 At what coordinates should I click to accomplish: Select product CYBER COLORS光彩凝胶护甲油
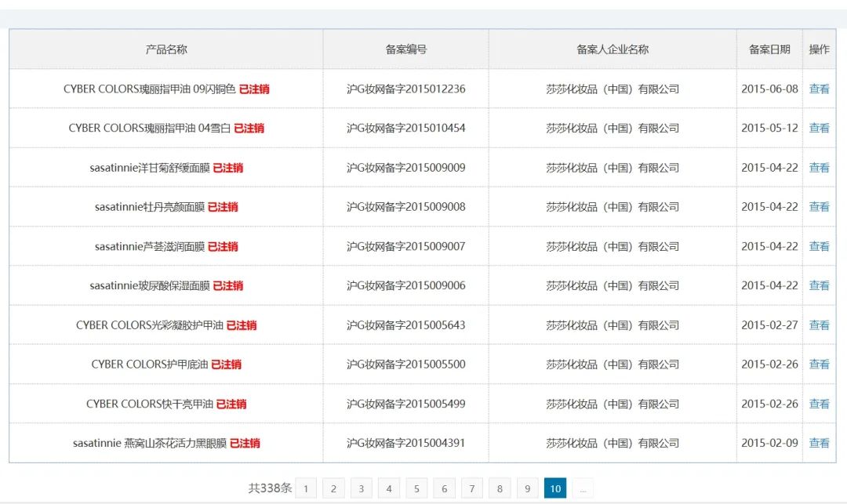150,325
